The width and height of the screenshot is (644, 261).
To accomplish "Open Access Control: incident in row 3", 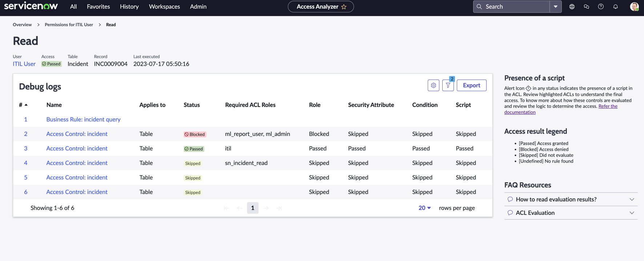I will (77, 148).
